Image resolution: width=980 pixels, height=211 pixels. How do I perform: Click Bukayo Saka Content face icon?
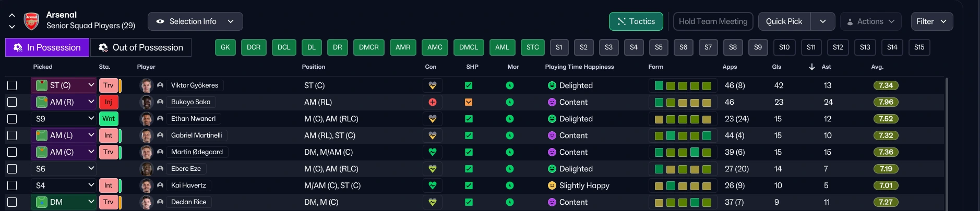(552, 102)
